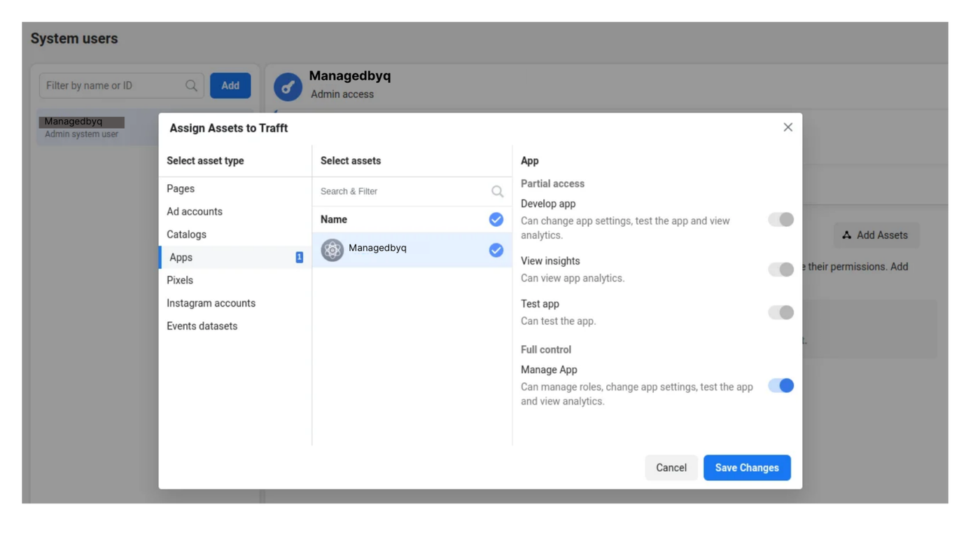Enable the View insights toggle

pyautogui.click(x=780, y=270)
